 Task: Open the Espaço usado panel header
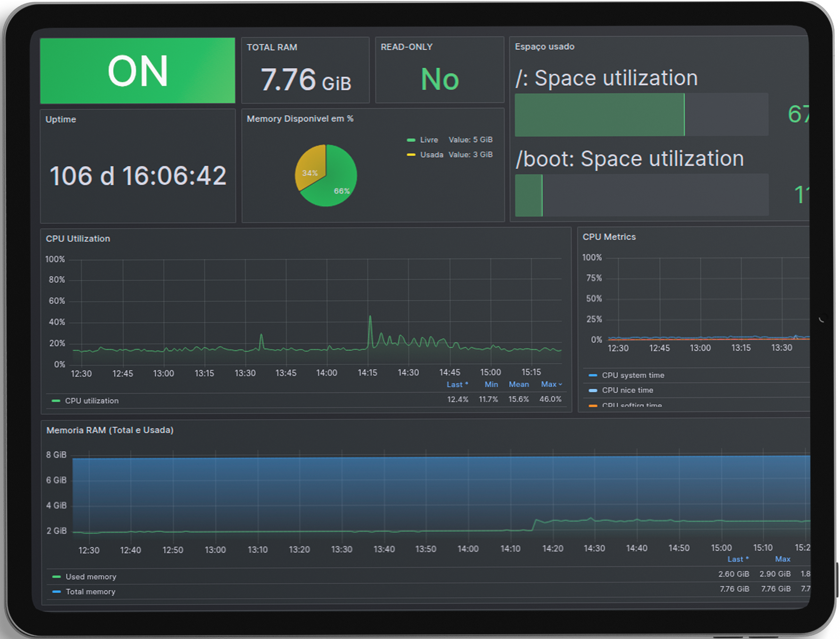click(x=544, y=47)
